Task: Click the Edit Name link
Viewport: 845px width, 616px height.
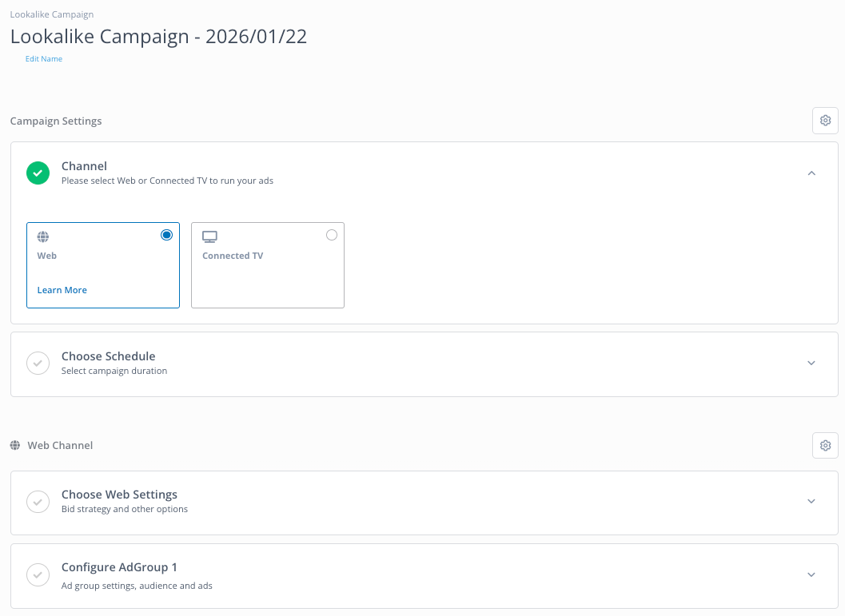Action: coord(44,59)
